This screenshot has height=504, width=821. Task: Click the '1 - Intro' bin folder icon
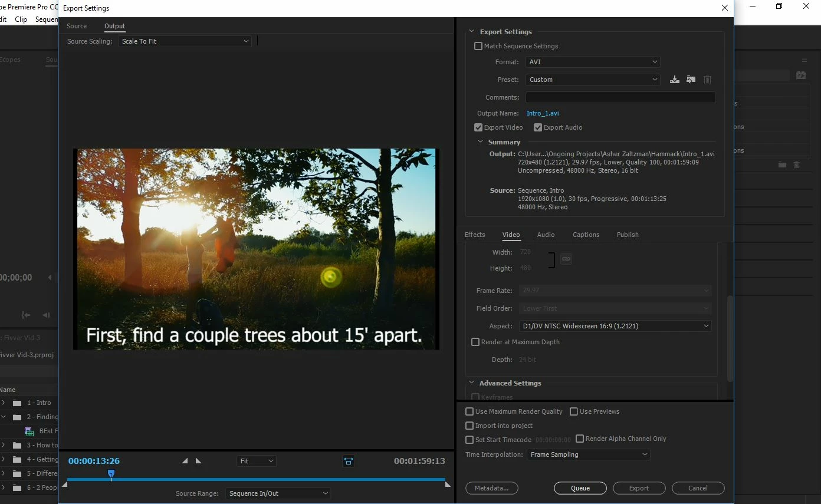(x=17, y=403)
